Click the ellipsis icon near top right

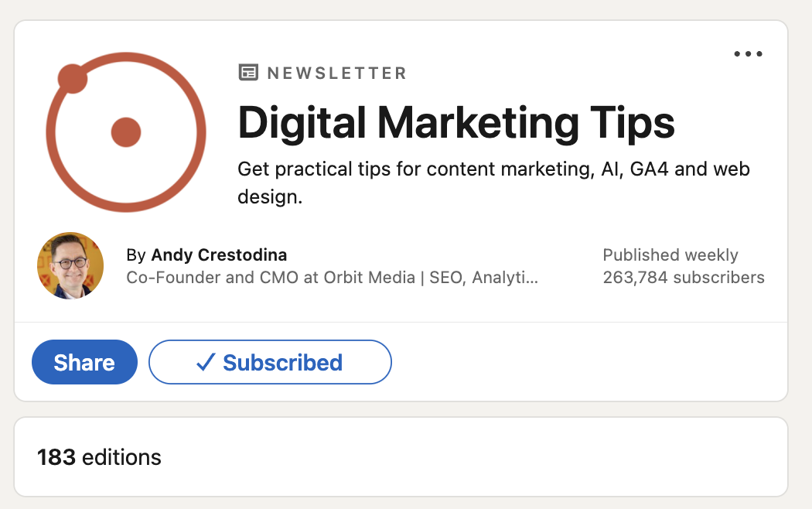tap(748, 53)
